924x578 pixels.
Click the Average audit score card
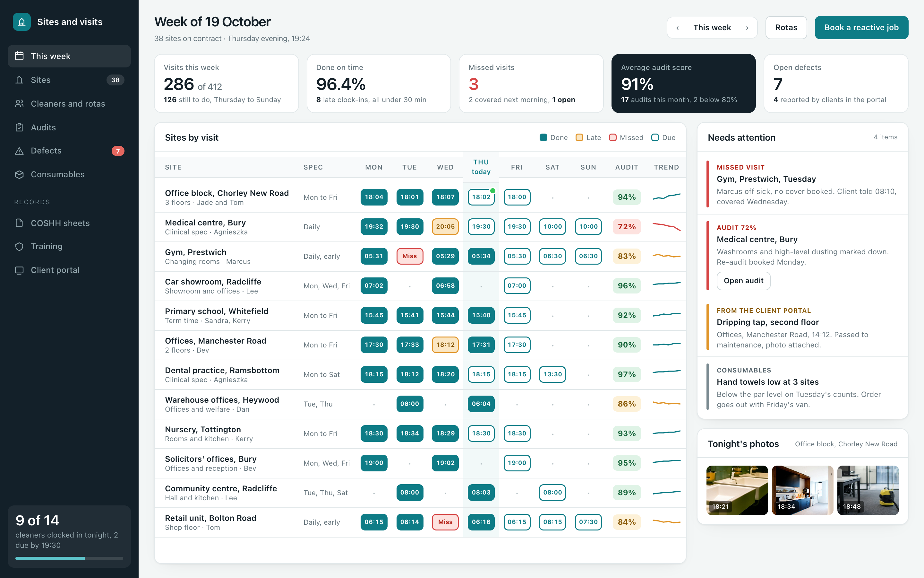coord(683,83)
